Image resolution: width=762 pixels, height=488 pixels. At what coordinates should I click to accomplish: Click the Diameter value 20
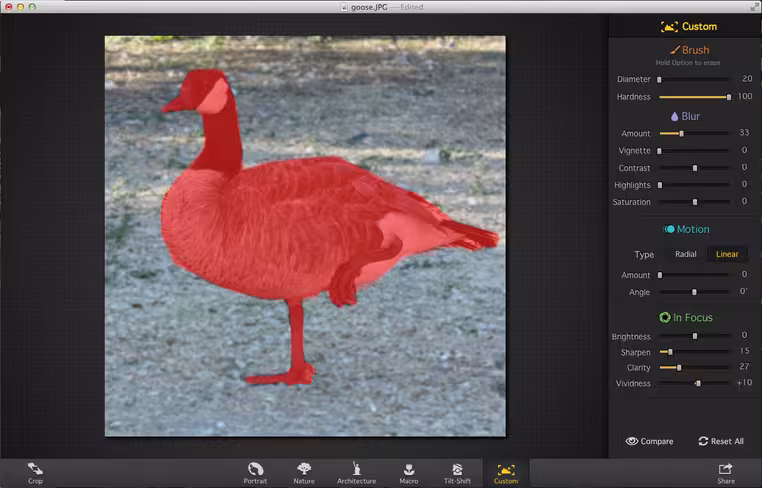click(x=747, y=79)
